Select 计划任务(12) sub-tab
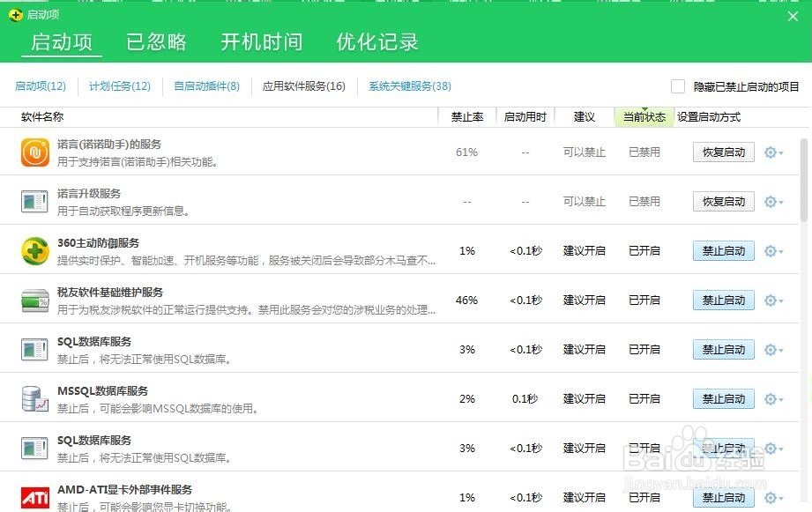812x512 pixels. (x=120, y=86)
